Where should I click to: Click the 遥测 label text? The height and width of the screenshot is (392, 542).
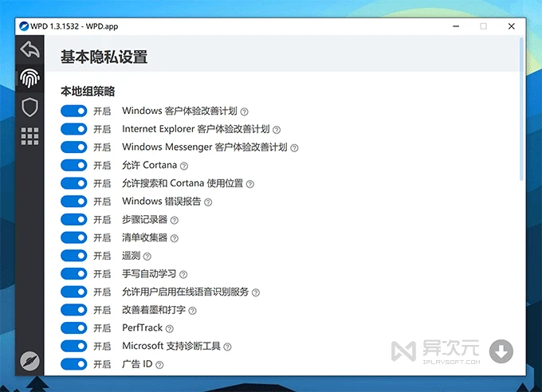(x=131, y=256)
